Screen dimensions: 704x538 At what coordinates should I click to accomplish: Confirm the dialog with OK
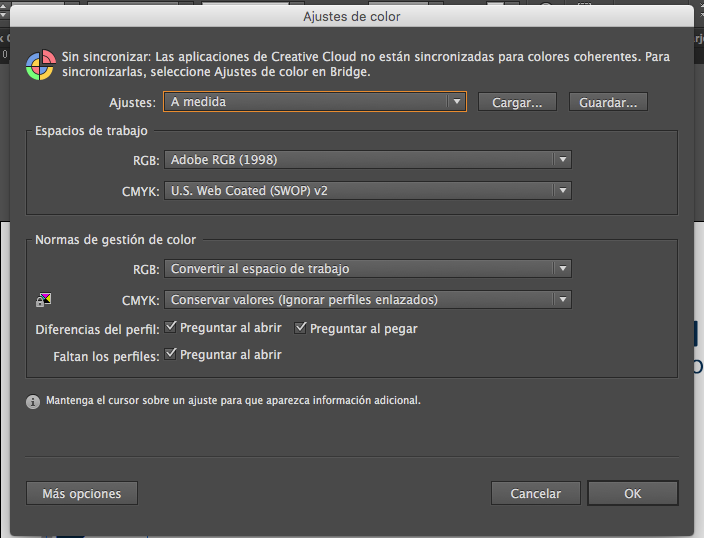click(x=633, y=494)
